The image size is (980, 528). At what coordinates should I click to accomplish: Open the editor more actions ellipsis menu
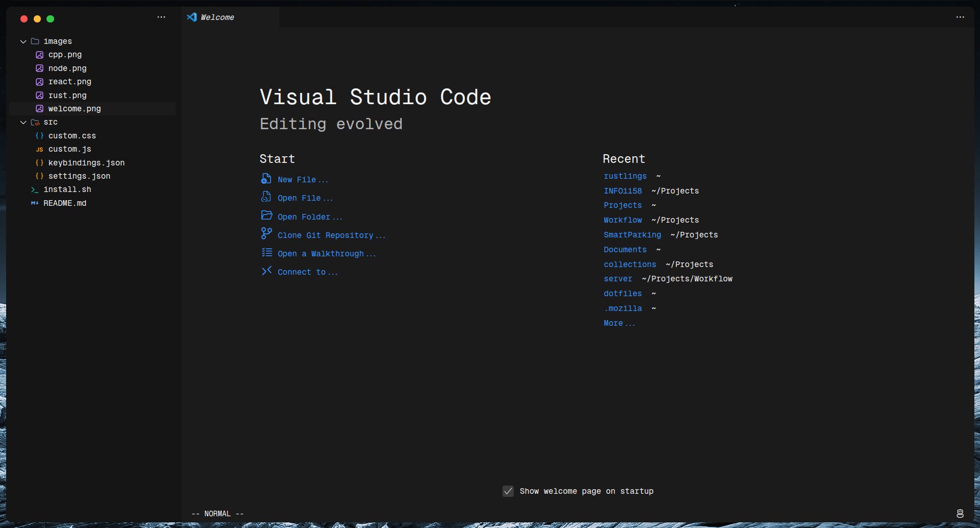click(960, 17)
